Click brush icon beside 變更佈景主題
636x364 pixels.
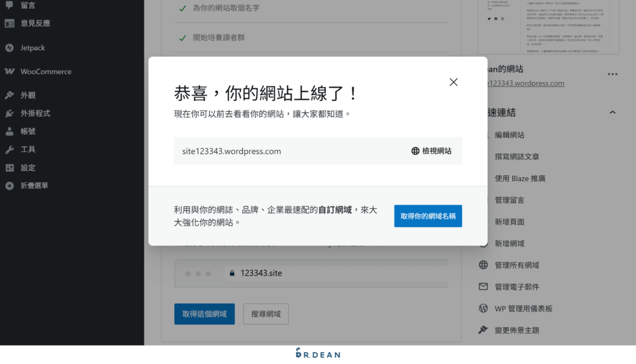[483, 330]
